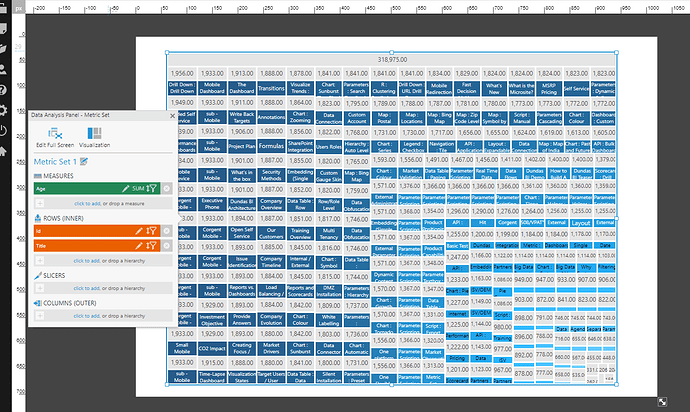The width and height of the screenshot is (690, 412).
Task: Select the Transitions treemap cell
Action: tap(271, 88)
